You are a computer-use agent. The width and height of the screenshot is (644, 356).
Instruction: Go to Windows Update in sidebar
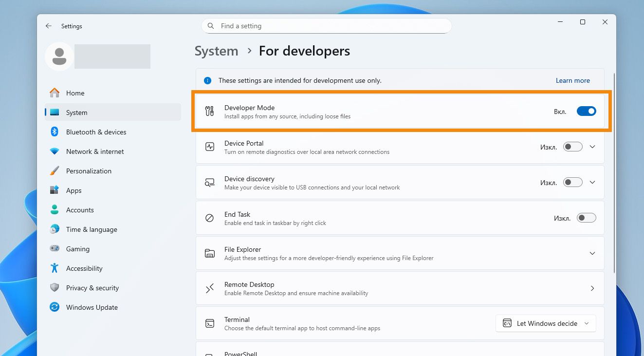click(92, 307)
